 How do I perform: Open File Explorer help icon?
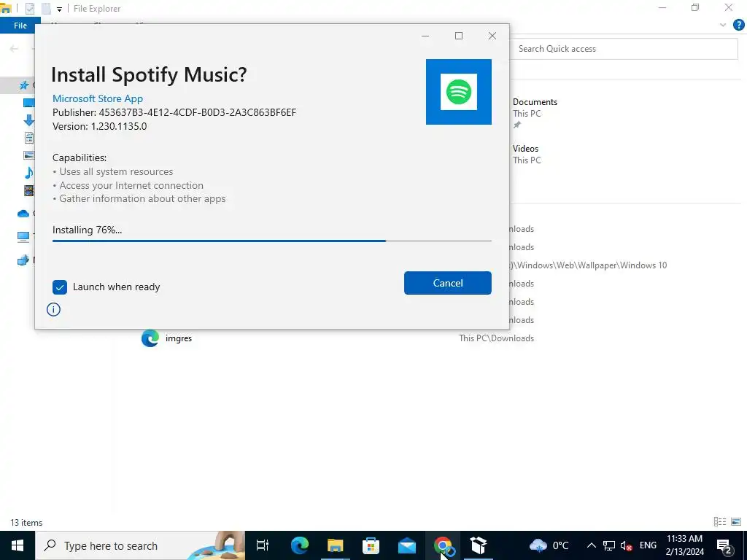[738, 26]
